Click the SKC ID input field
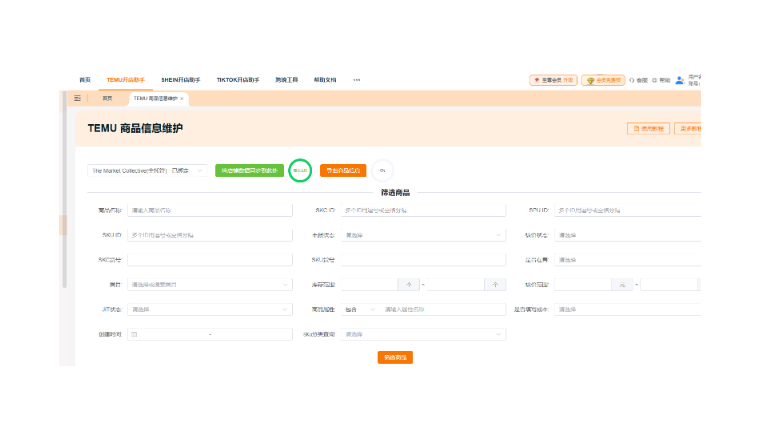 click(423, 210)
